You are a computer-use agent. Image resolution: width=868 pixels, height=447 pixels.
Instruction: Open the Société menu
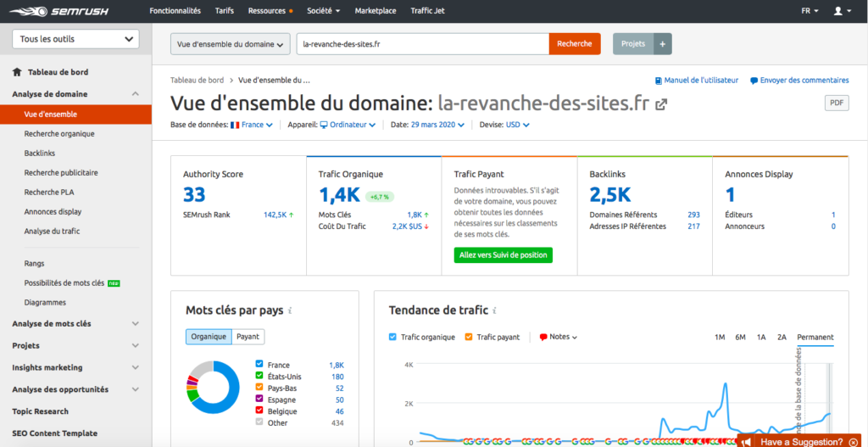(x=323, y=10)
